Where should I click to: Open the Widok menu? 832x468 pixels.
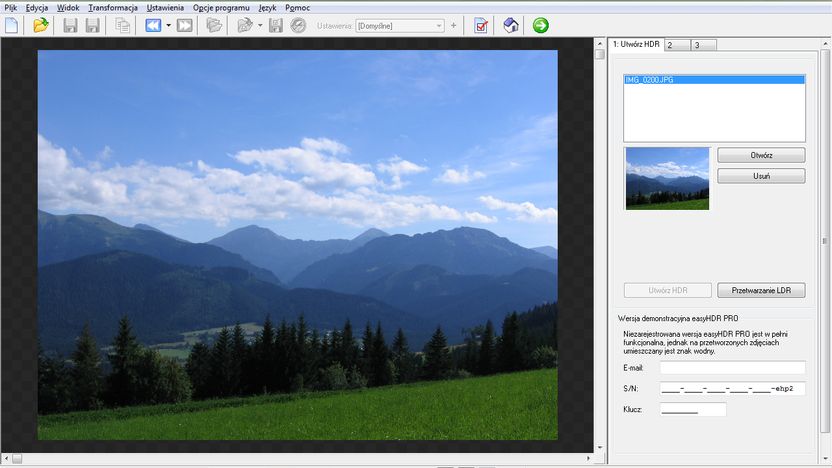pyautogui.click(x=68, y=8)
